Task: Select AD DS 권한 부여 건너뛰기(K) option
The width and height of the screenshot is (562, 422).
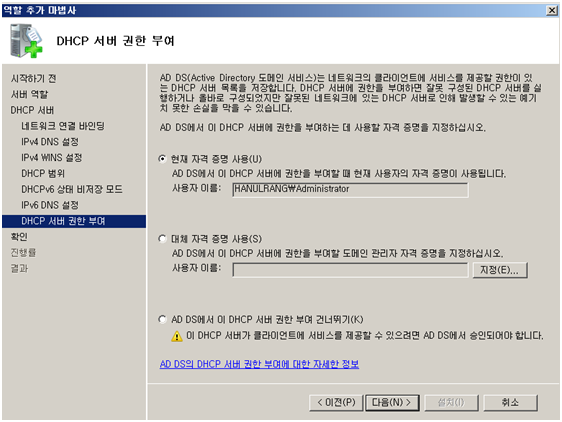Action: point(163,319)
